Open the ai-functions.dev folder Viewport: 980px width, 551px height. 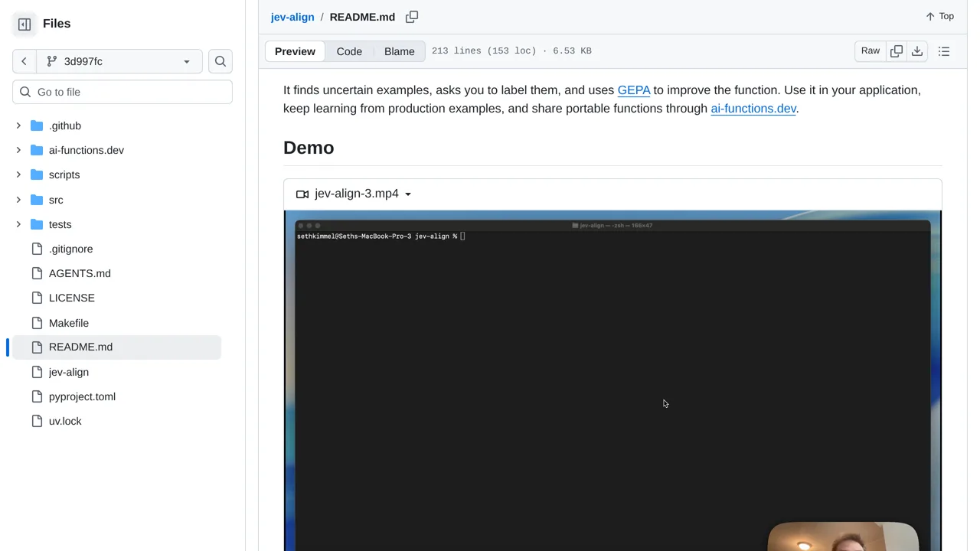[x=87, y=150]
